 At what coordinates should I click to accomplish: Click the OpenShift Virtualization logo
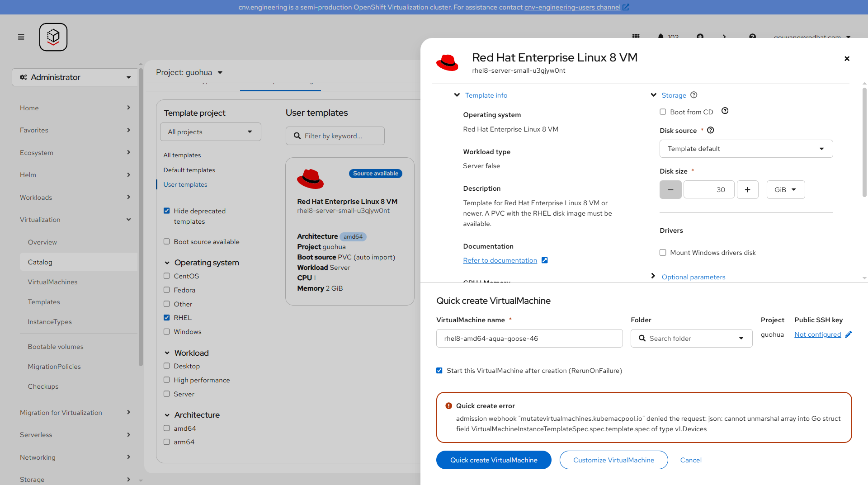click(53, 37)
